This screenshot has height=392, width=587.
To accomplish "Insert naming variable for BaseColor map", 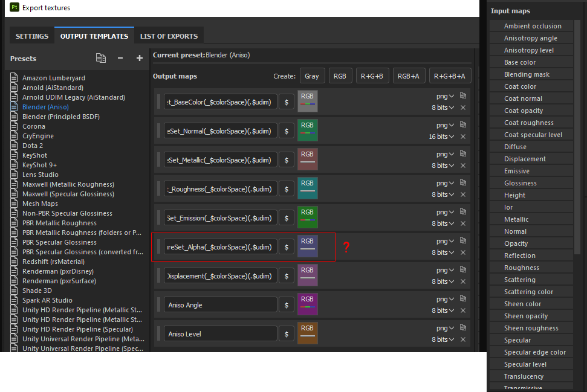I will tap(287, 102).
